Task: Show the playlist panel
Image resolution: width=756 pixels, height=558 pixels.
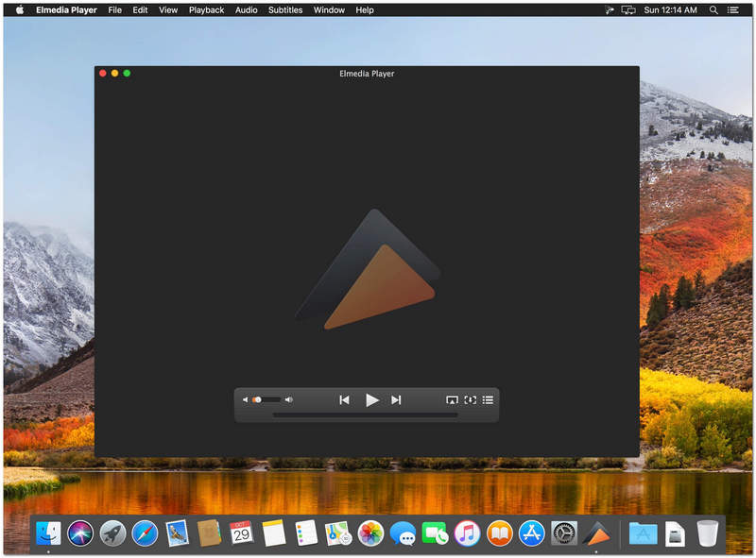Action: pos(488,400)
